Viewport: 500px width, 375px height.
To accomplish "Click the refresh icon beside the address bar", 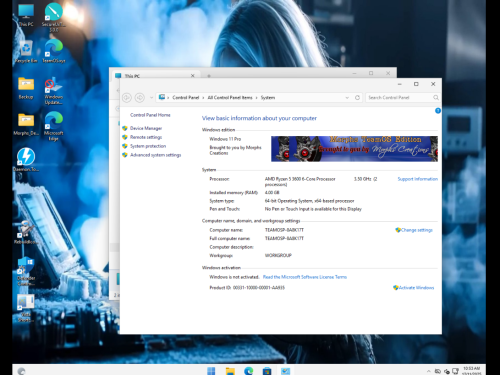I will 357,98.
